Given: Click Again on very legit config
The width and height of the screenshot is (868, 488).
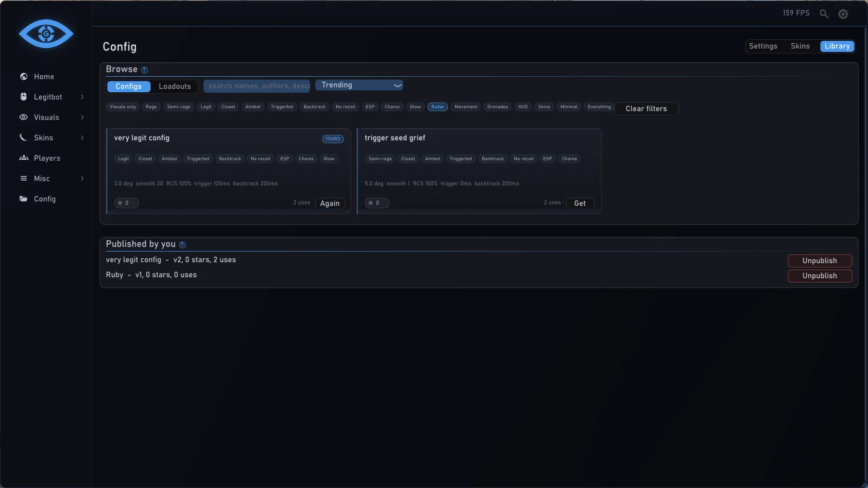Looking at the screenshot, I should (x=330, y=203).
